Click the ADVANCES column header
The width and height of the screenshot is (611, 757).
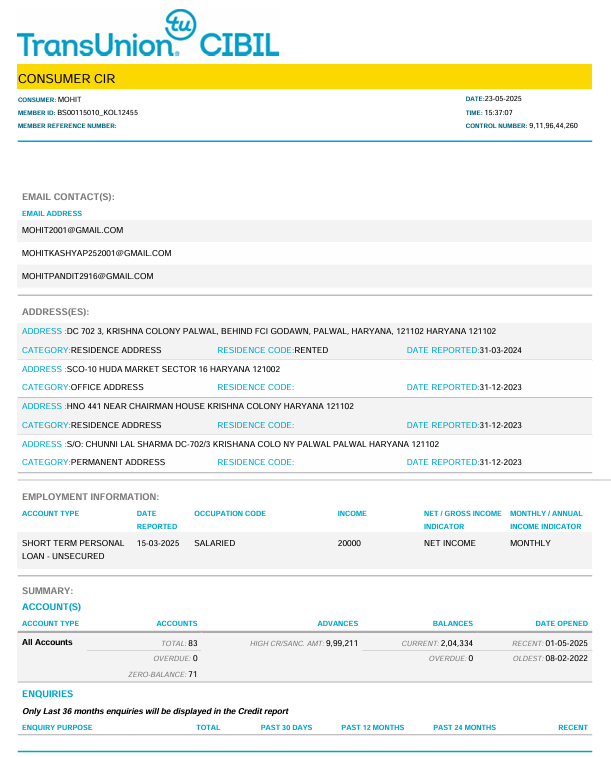point(338,623)
